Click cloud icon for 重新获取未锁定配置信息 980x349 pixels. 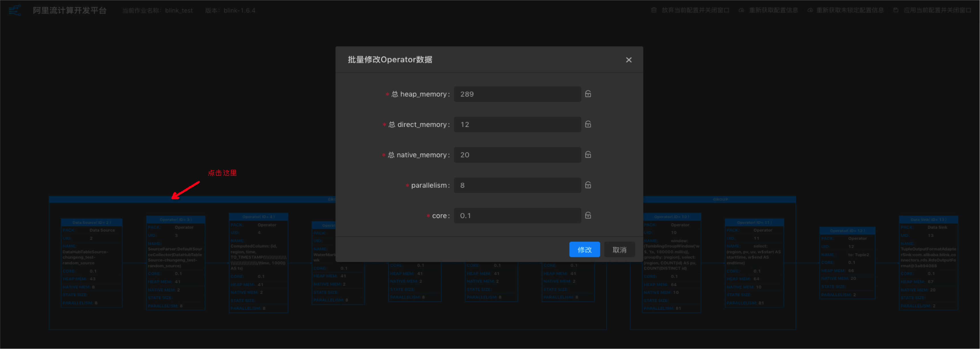(x=810, y=10)
